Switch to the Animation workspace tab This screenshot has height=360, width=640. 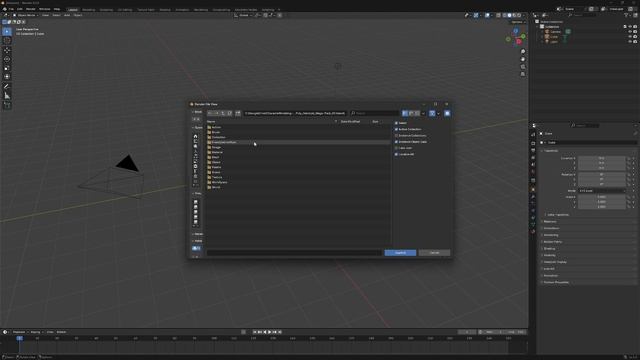182,9
